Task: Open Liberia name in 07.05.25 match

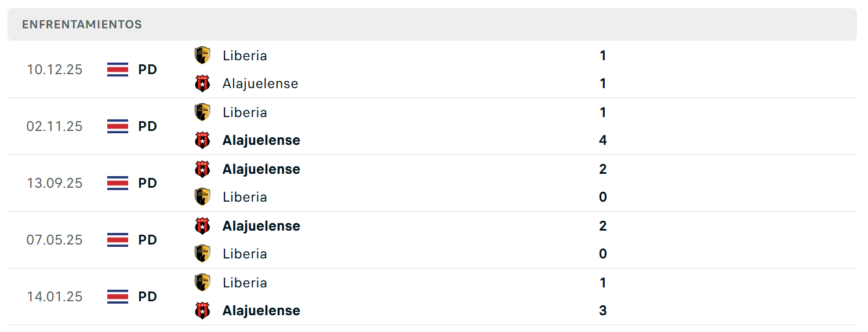Action: [245, 254]
